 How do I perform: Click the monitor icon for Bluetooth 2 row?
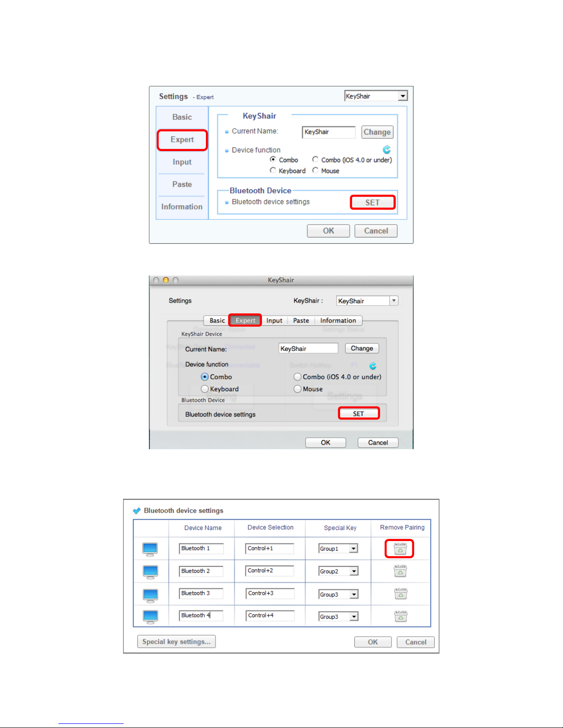(150, 572)
